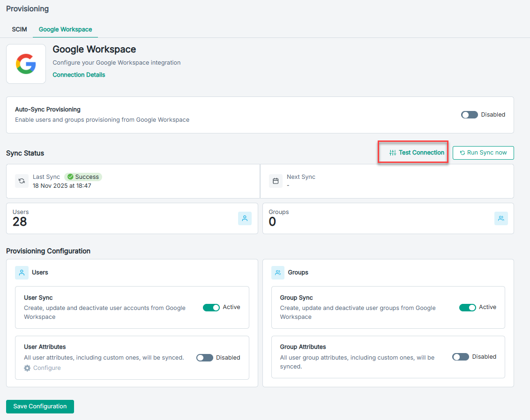Click the Next Sync calendar icon

pos(276,181)
